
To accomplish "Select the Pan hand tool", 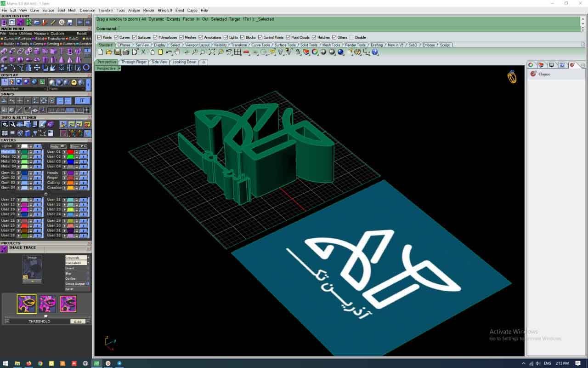I will (x=177, y=52).
